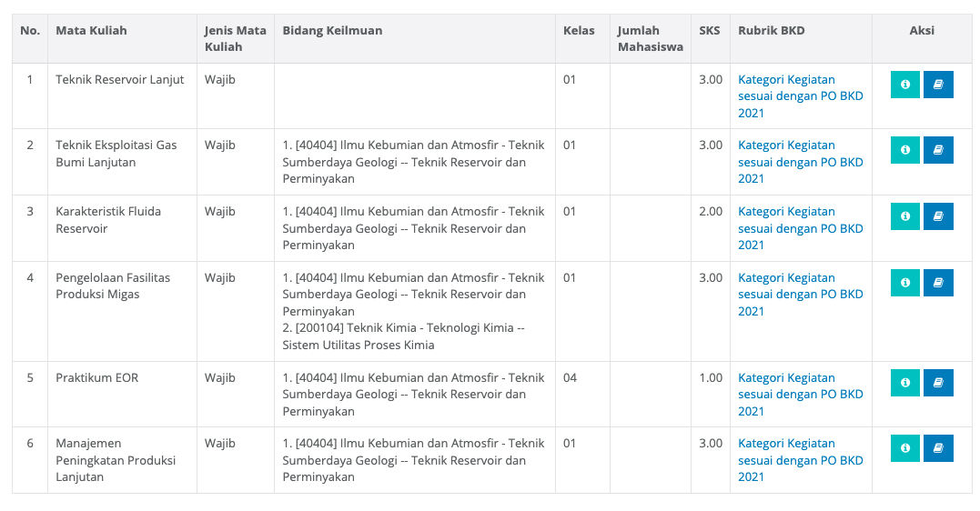Open book icon for Manajemen Peningkatan Produksi Lanjutan

[938, 448]
